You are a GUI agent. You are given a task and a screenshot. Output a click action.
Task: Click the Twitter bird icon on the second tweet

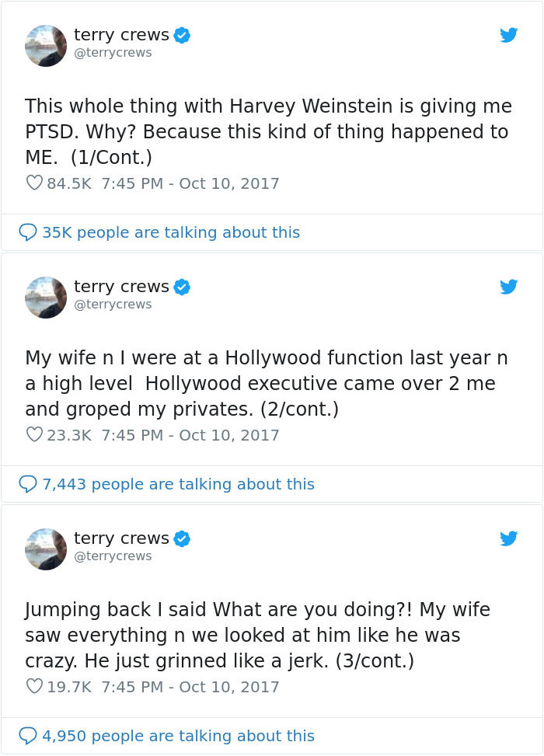click(509, 287)
